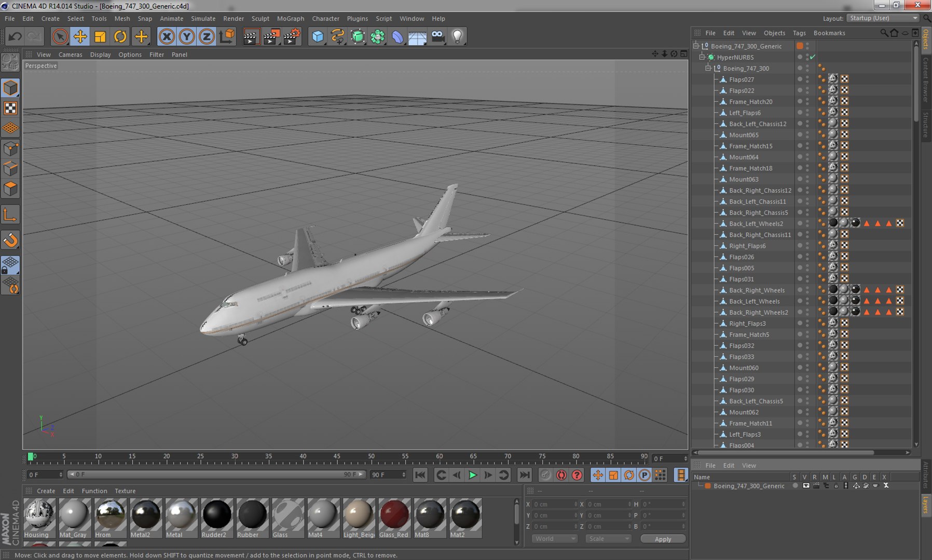This screenshot has width=932, height=560.
Task: Click the Floor environment icon
Action: pyautogui.click(x=417, y=36)
